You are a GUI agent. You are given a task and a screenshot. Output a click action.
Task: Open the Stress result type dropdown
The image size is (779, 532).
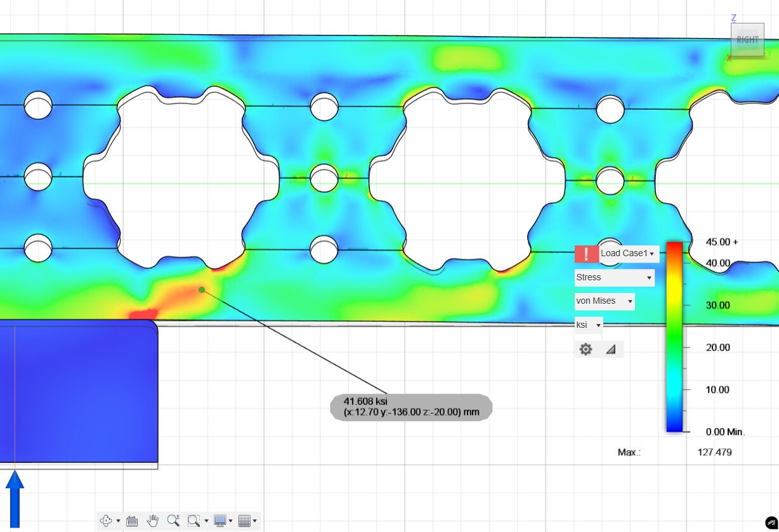click(x=614, y=277)
